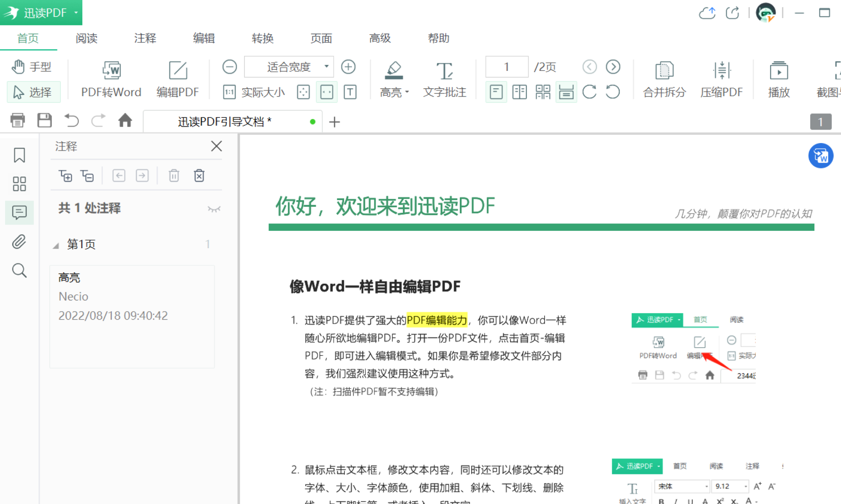Save the document with floppy icon
This screenshot has width=841, height=504.
pyautogui.click(x=44, y=121)
